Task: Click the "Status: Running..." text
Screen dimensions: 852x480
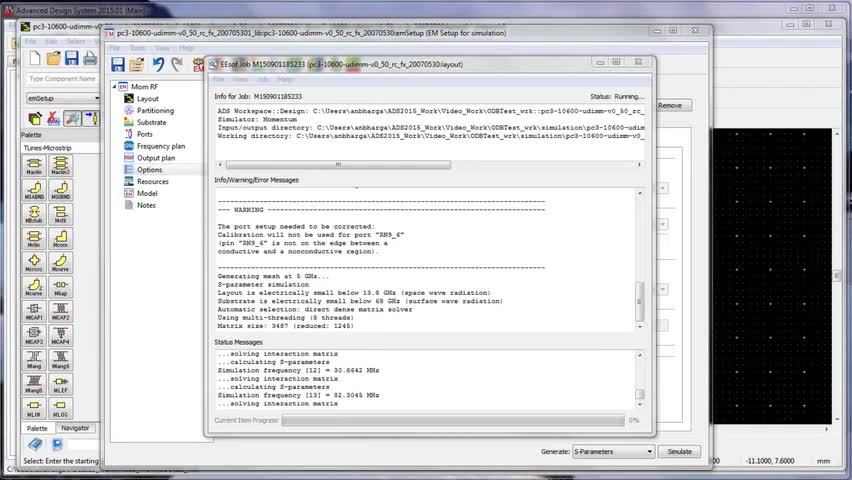Action: (617, 96)
